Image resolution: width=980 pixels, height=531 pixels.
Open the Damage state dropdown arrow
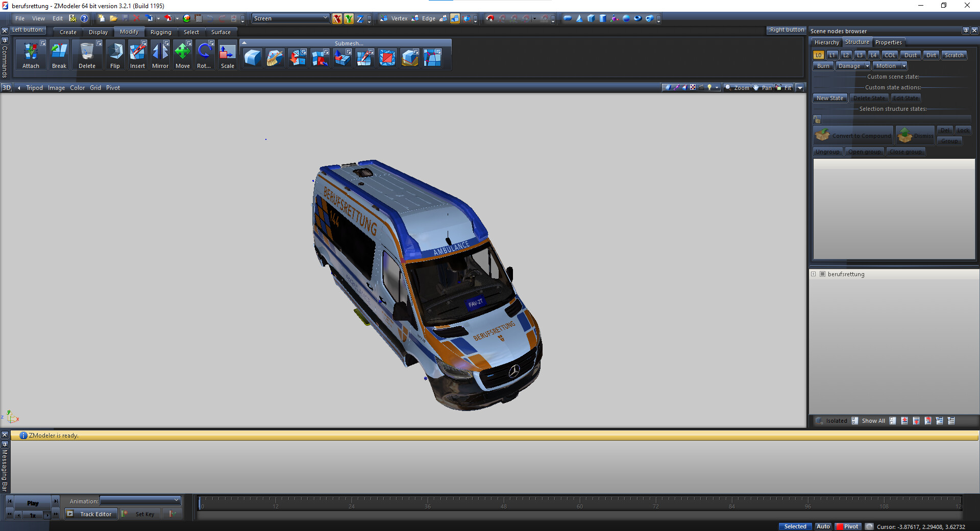click(x=865, y=65)
